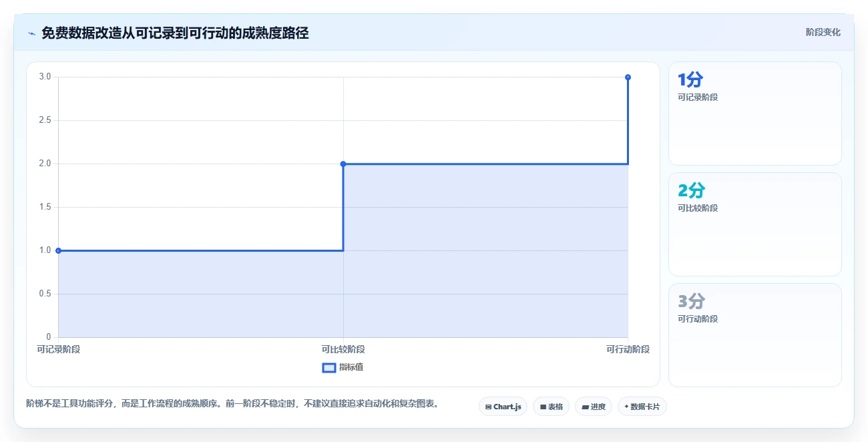Toggle the 指标值 legend item

click(343, 367)
